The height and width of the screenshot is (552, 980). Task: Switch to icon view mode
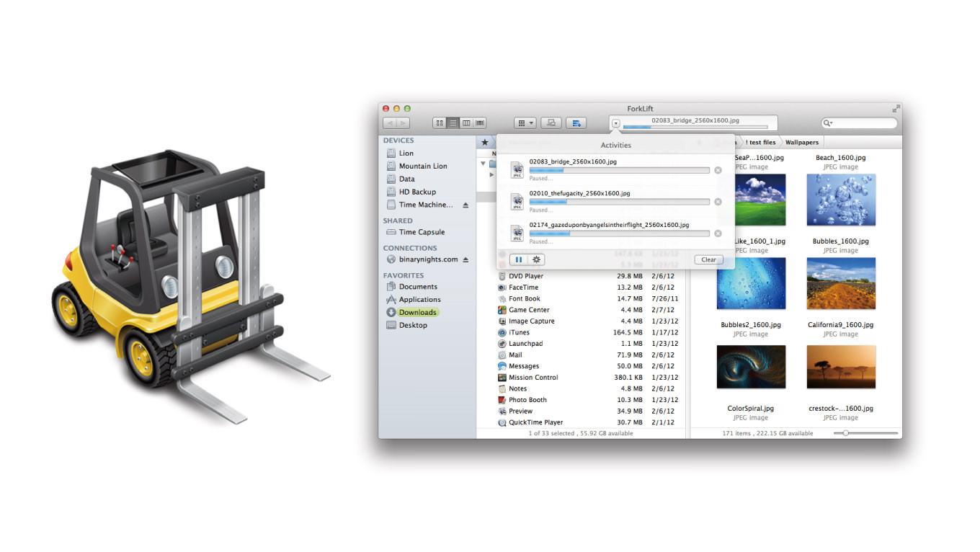coord(439,123)
